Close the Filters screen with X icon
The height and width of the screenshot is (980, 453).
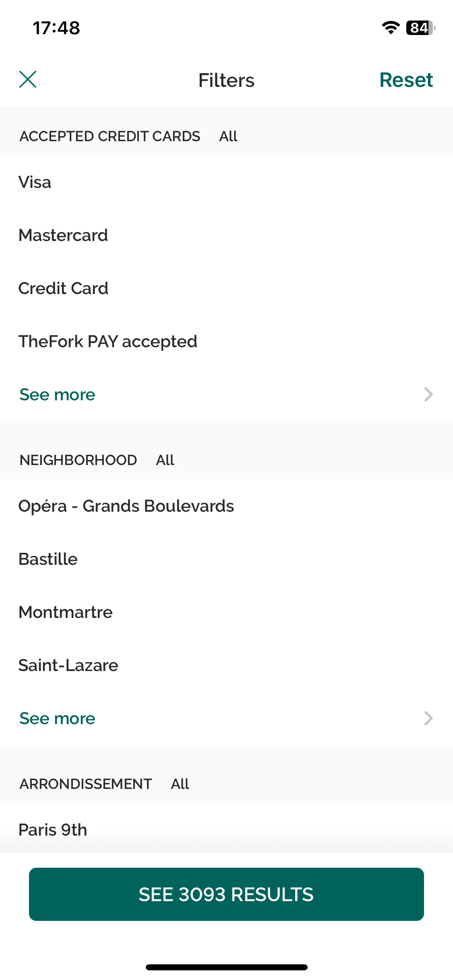pyautogui.click(x=28, y=79)
